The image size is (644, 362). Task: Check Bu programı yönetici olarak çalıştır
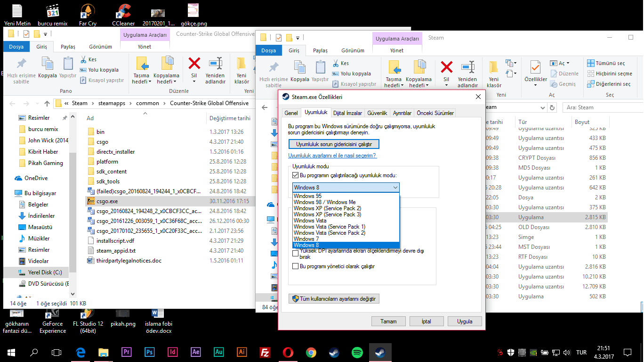coord(295,266)
